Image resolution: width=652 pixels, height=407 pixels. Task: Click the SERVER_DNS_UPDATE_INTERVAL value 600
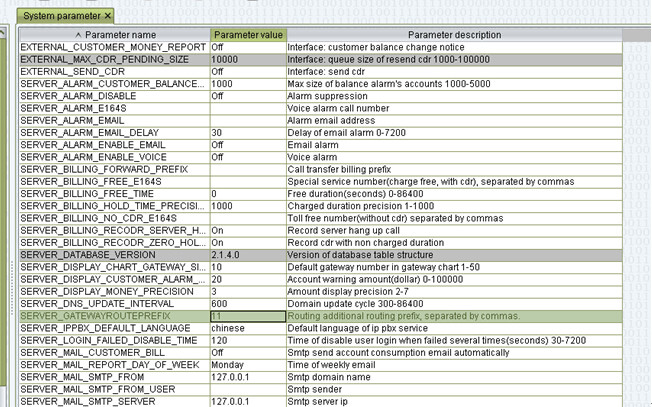click(246, 304)
